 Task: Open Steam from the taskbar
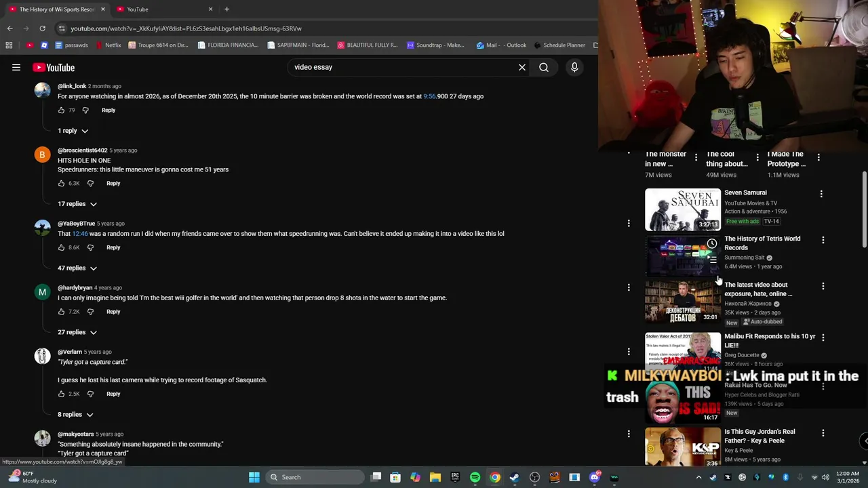(x=515, y=477)
